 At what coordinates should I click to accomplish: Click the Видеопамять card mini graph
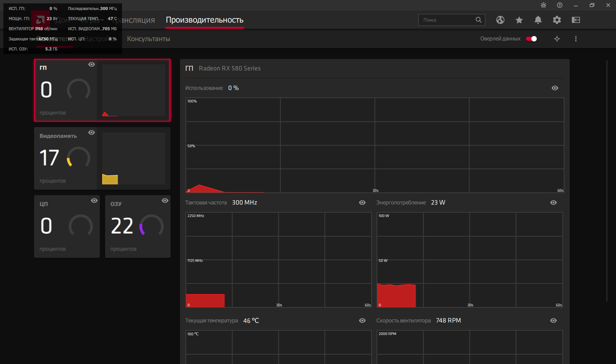tap(133, 158)
